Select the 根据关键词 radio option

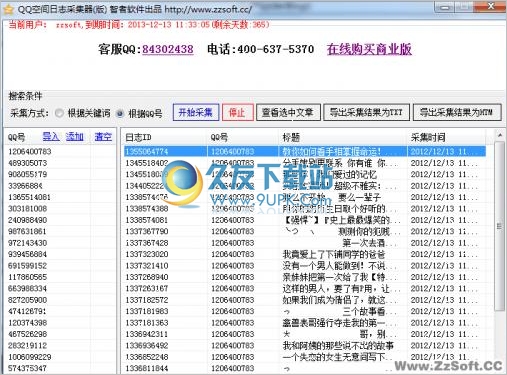[x=59, y=113]
